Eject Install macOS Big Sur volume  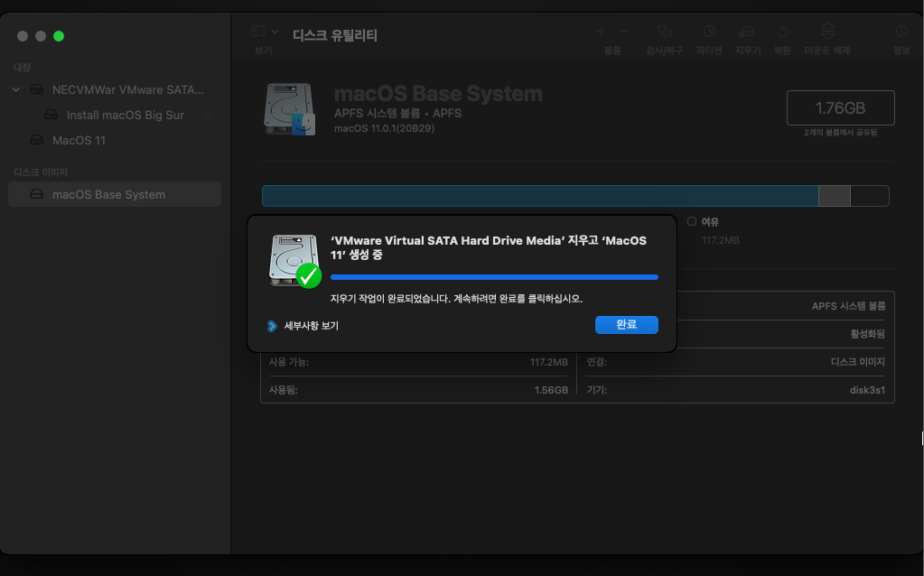[x=208, y=115]
